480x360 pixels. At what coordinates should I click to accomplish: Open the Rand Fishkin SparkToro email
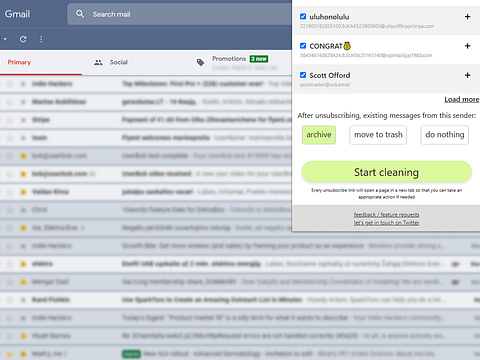tap(240, 300)
